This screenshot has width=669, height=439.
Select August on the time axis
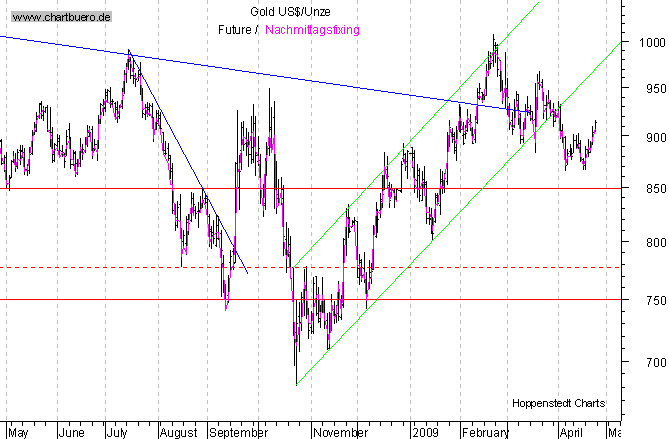coord(178,433)
